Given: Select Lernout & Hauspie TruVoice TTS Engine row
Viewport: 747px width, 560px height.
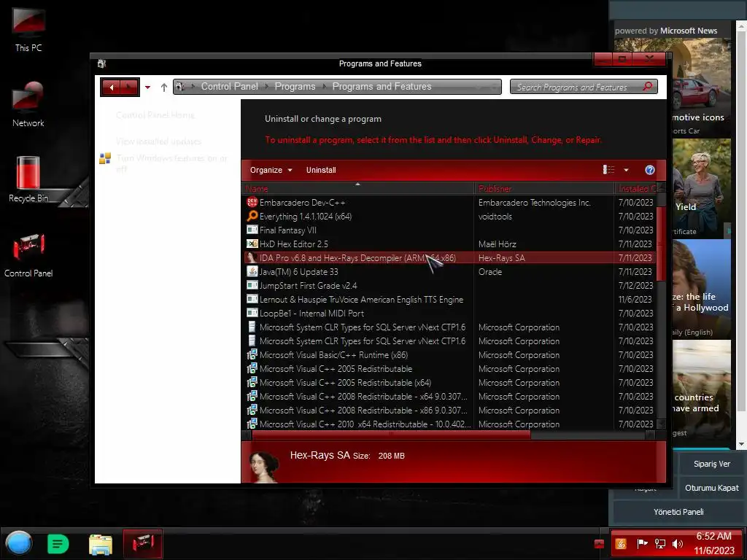Looking at the screenshot, I should 449,299.
